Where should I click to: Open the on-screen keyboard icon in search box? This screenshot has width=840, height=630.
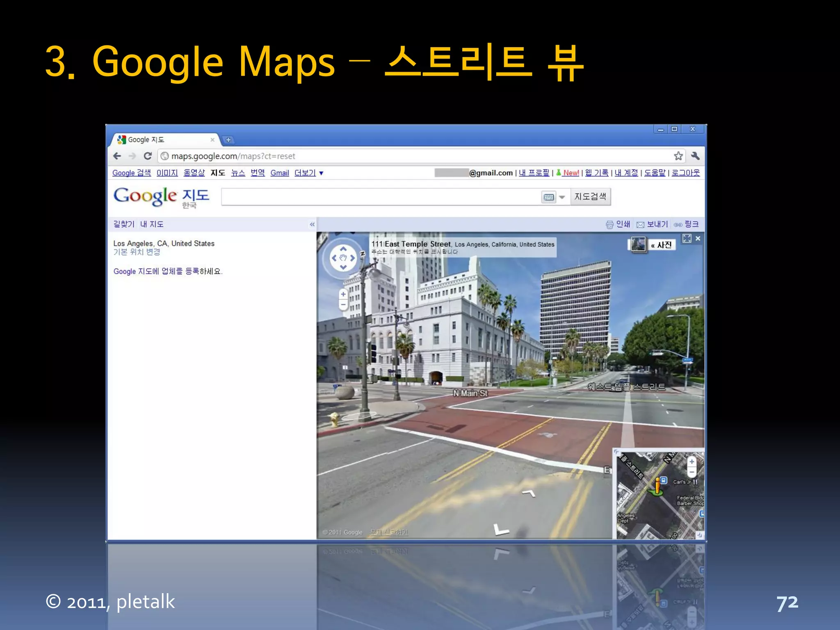coord(548,197)
